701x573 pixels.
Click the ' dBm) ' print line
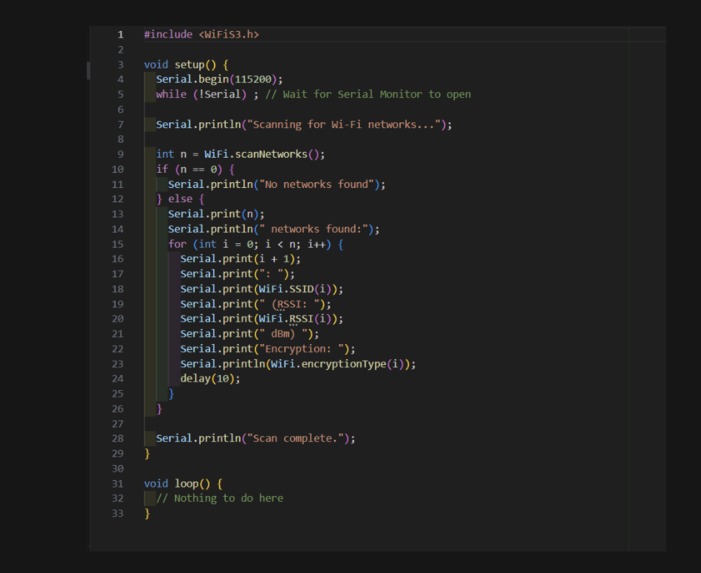(249, 334)
